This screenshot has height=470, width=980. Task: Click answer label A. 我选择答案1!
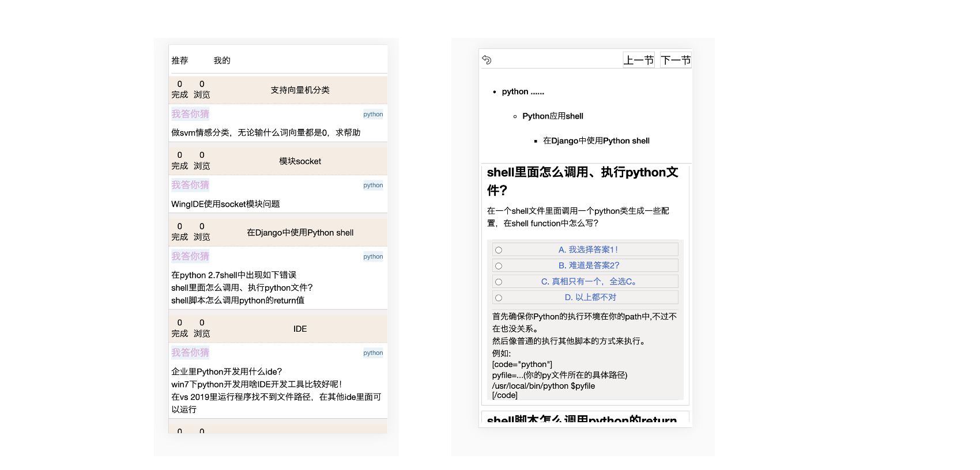pyautogui.click(x=588, y=249)
